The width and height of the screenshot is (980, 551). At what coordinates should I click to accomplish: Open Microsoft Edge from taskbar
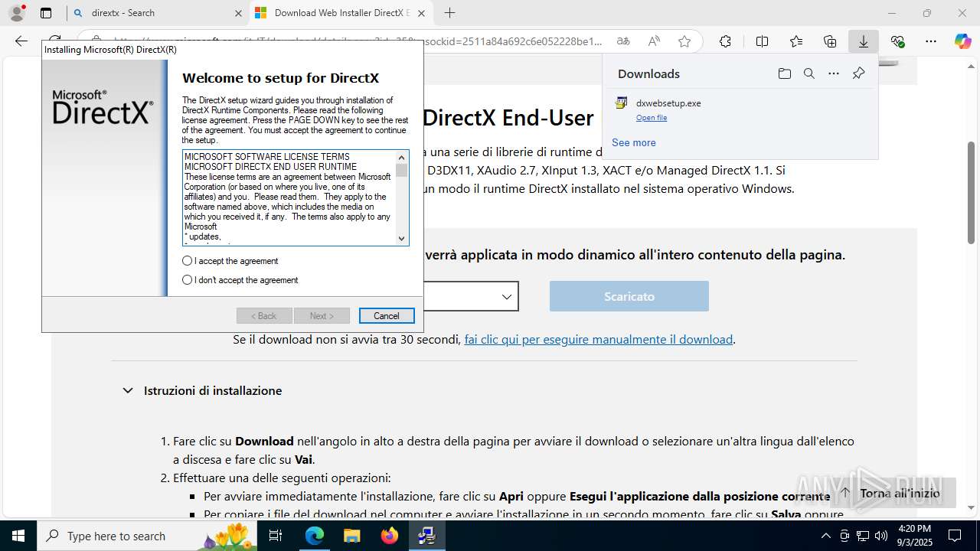(x=315, y=536)
